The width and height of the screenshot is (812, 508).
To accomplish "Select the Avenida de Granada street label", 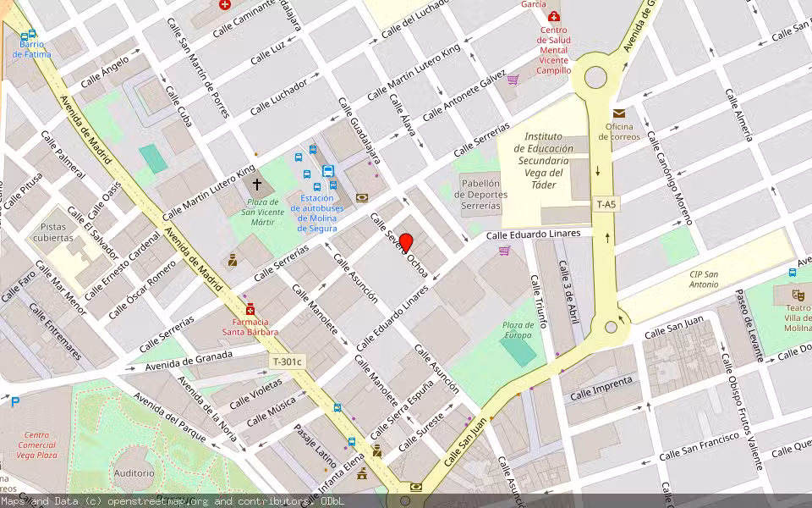I will point(189,361).
